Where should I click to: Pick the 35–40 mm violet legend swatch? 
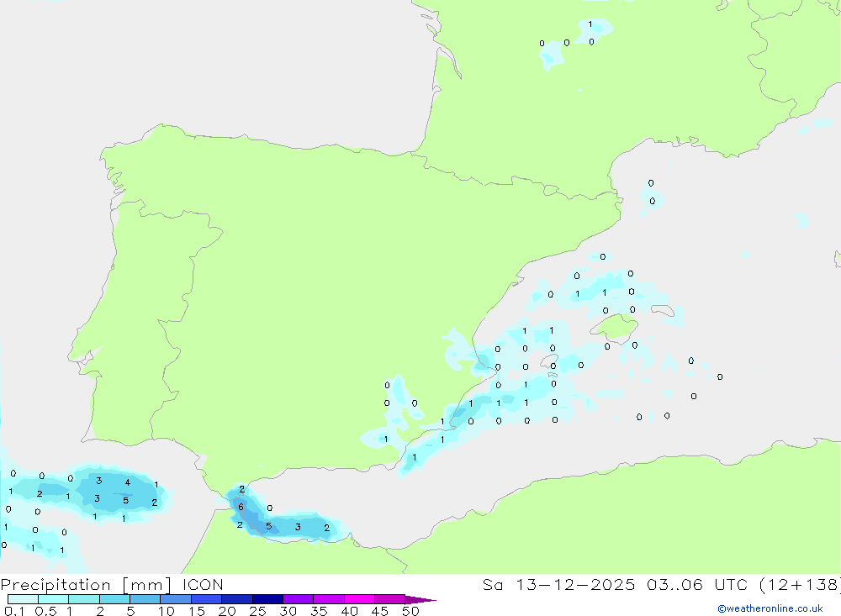(328, 599)
